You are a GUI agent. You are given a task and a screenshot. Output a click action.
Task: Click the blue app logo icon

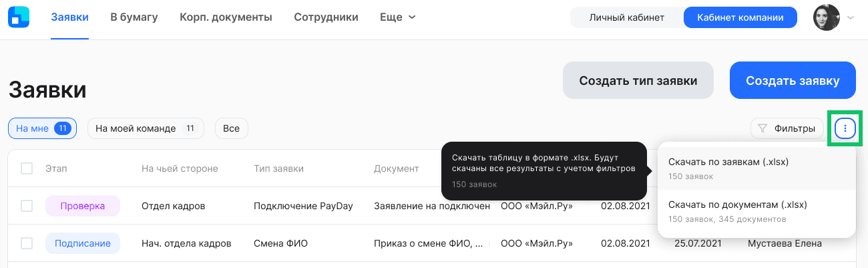(x=19, y=17)
